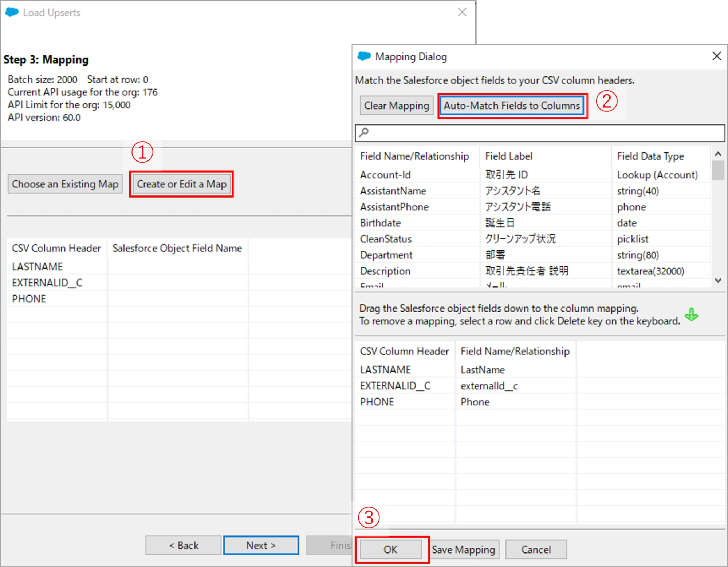This screenshot has height=567, width=728.
Task: Click the green down arrow drag hint icon
Action: (x=691, y=314)
